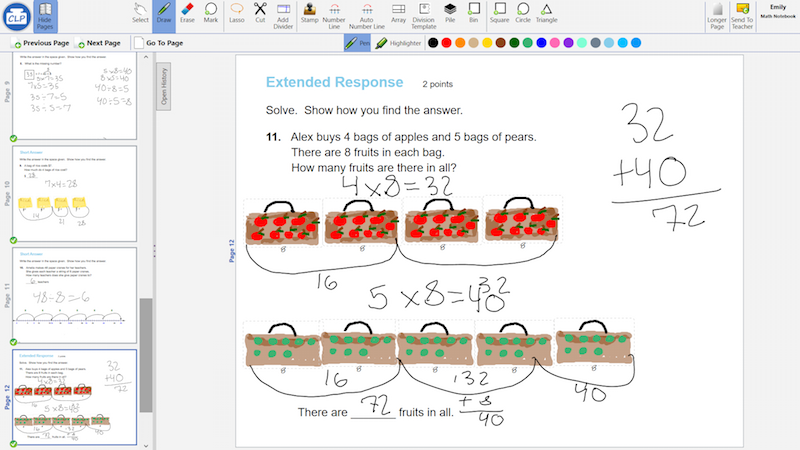
Task: Click the Emily Math Notebook label
Action: pos(778,11)
